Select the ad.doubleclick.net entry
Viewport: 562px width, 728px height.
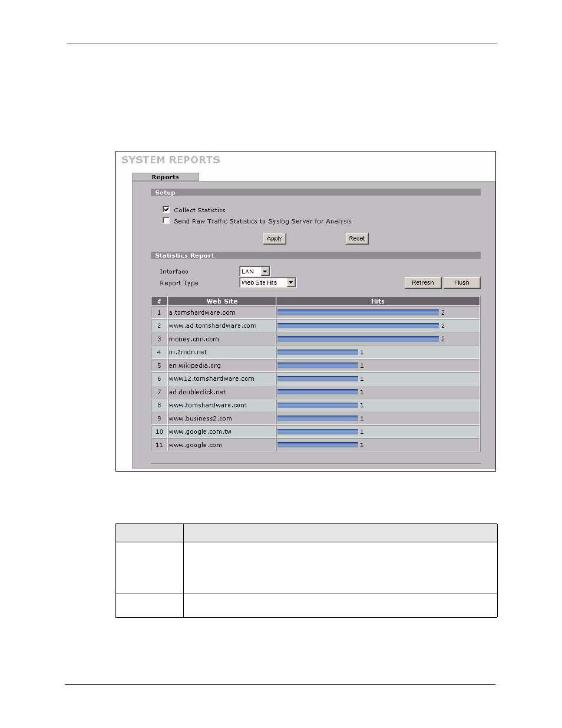(197, 392)
